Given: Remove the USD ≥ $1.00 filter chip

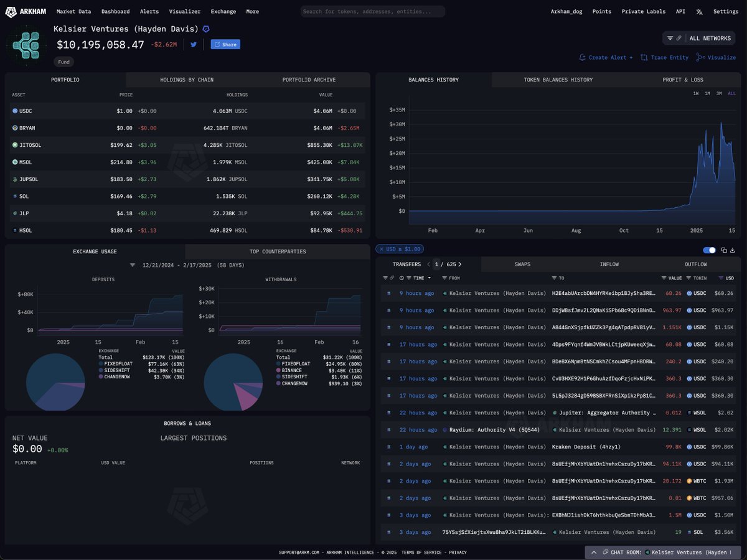Looking at the screenshot, I should click(x=380, y=249).
